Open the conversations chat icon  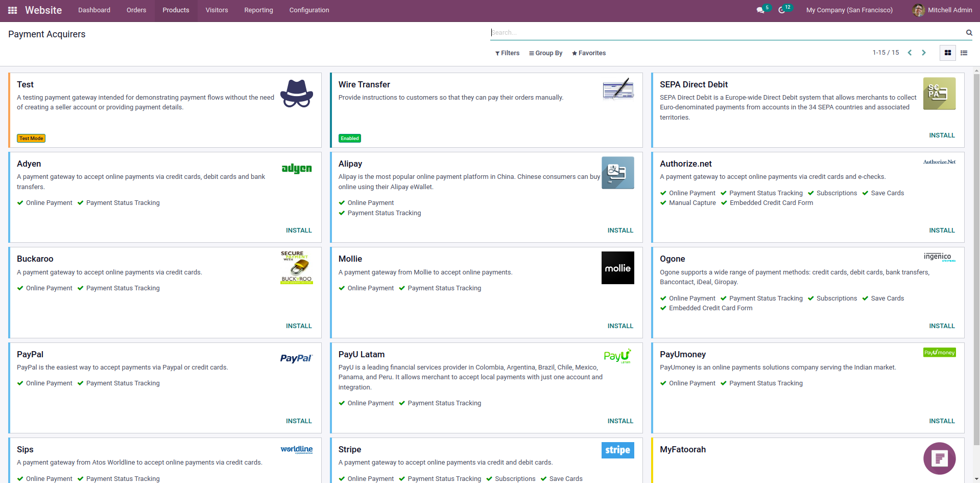760,10
